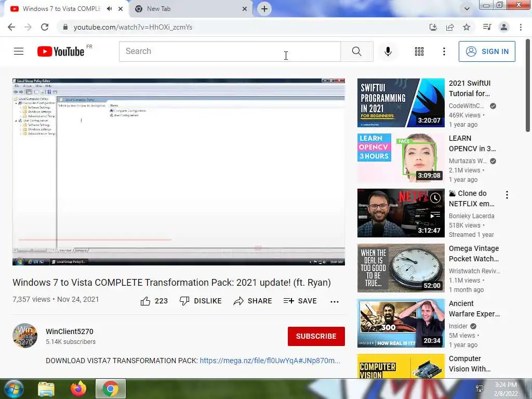Click the video player area

[179, 171]
